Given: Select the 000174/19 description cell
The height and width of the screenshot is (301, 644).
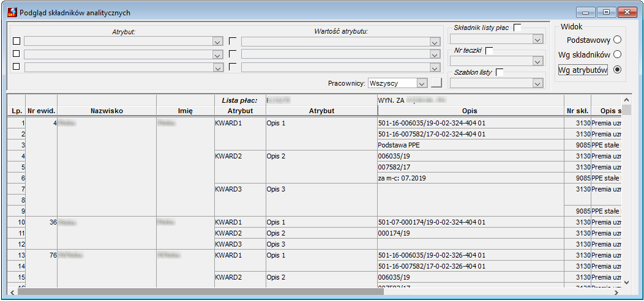Looking at the screenshot, I should tap(471, 233).
